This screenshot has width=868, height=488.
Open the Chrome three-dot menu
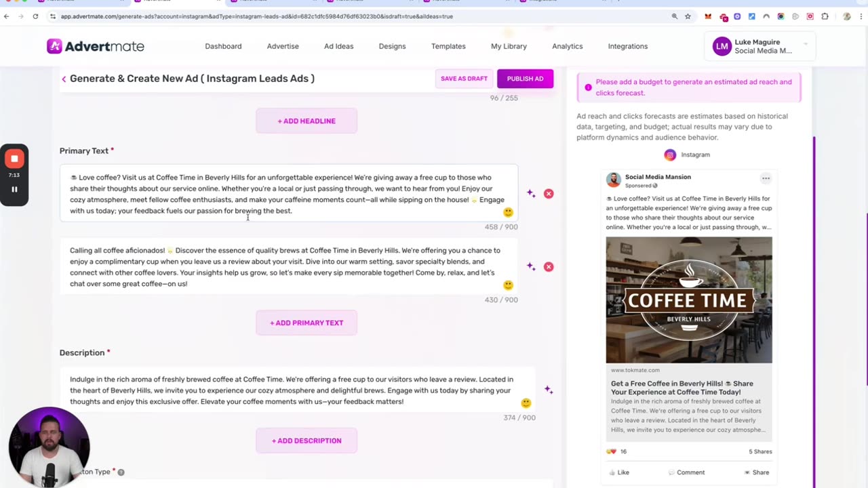click(861, 16)
